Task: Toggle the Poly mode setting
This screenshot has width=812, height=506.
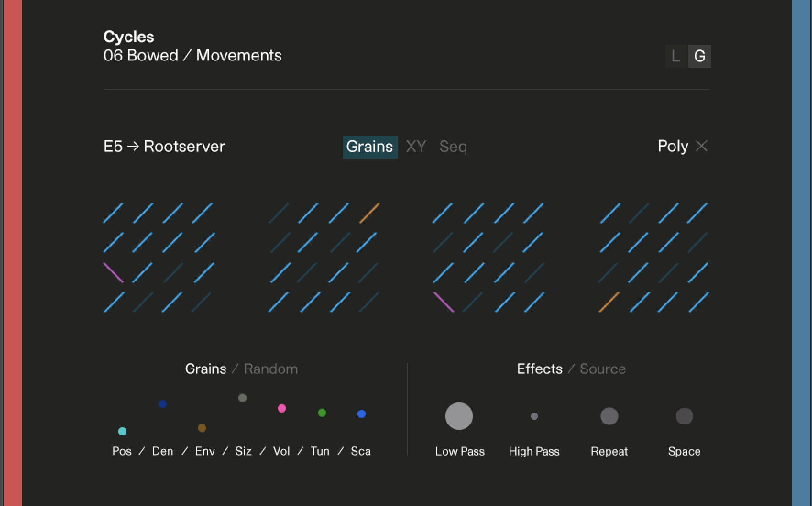Action: [x=673, y=146]
